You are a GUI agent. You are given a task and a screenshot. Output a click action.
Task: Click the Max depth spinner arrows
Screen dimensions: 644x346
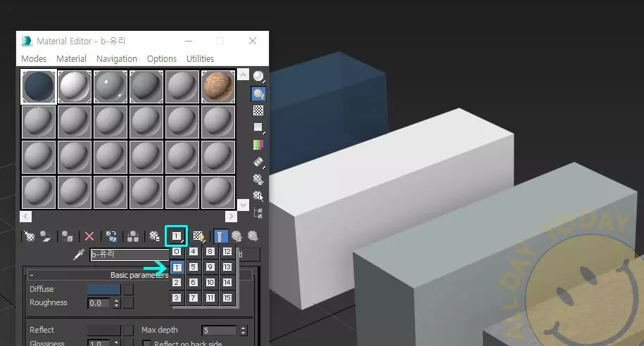(x=243, y=331)
